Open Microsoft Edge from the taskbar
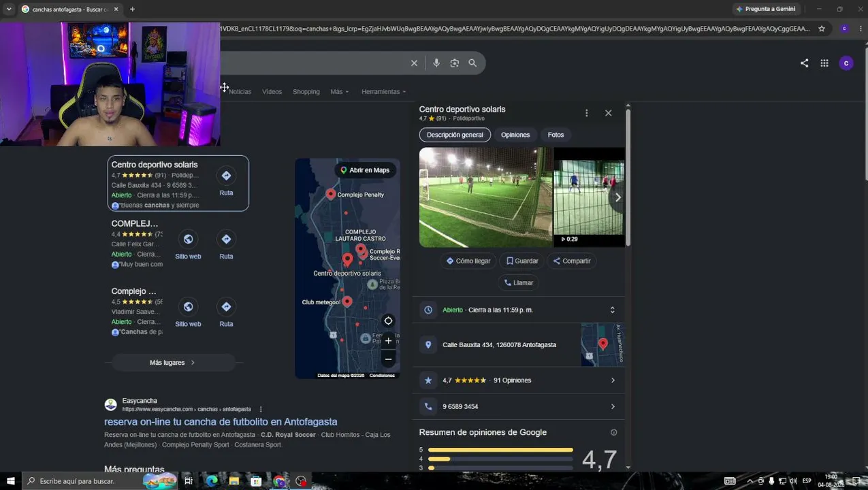Screen dimensions: 868x490 (212, 481)
